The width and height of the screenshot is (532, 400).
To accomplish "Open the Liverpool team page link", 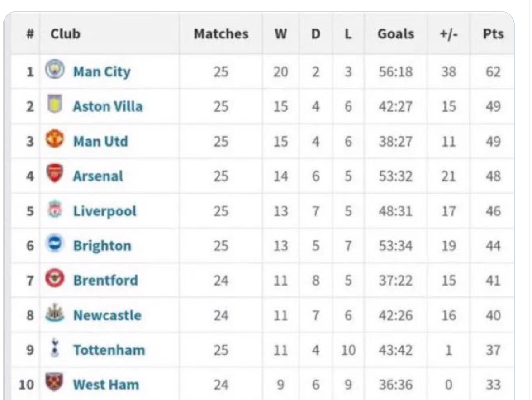I will [104, 211].
